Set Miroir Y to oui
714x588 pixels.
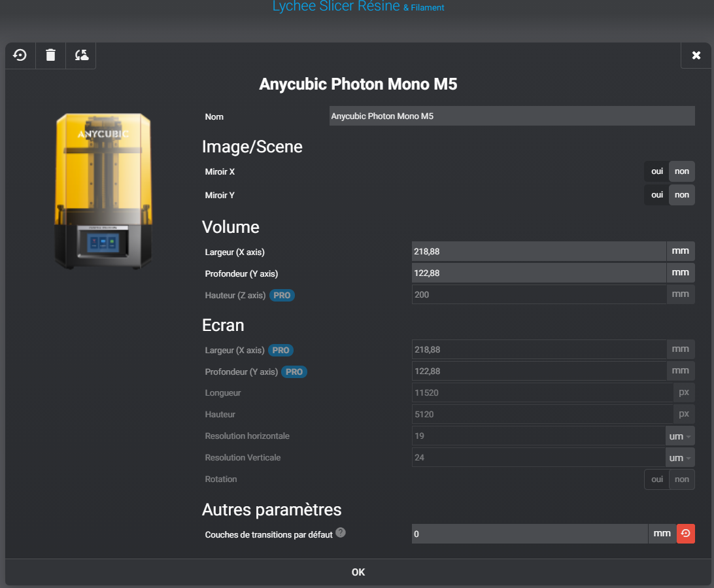pyautogui.click(x=656, y=195)
